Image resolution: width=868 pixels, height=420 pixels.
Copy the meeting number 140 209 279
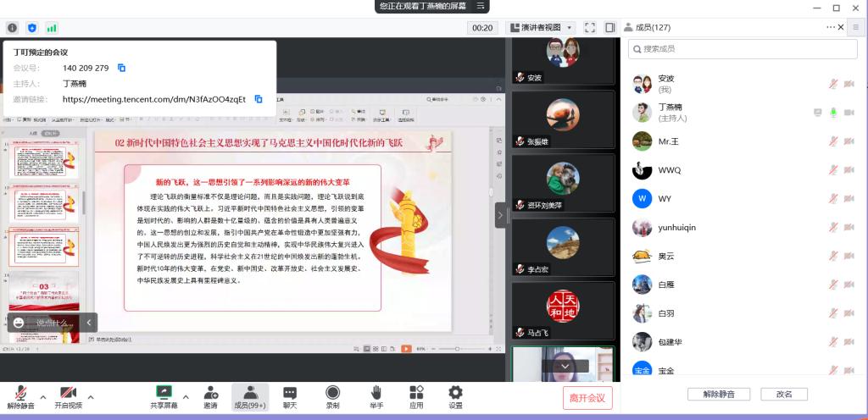pos(121,68)
